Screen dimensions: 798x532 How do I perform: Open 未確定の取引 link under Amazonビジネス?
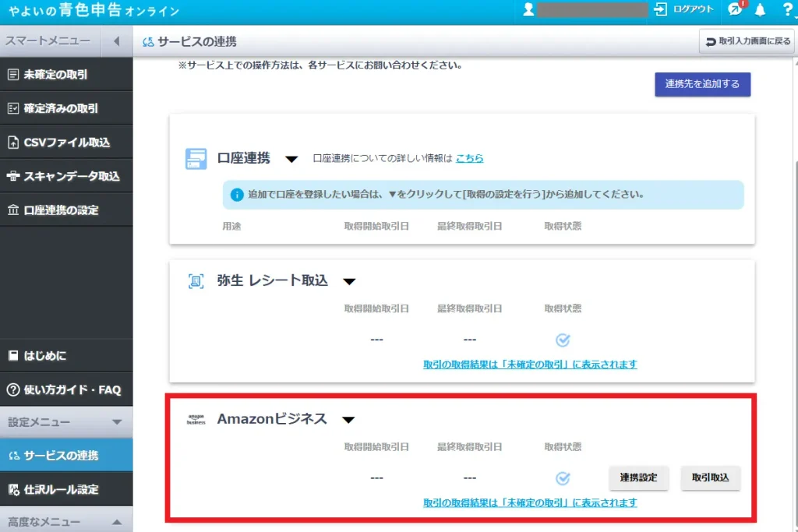(x=530, y=503)
